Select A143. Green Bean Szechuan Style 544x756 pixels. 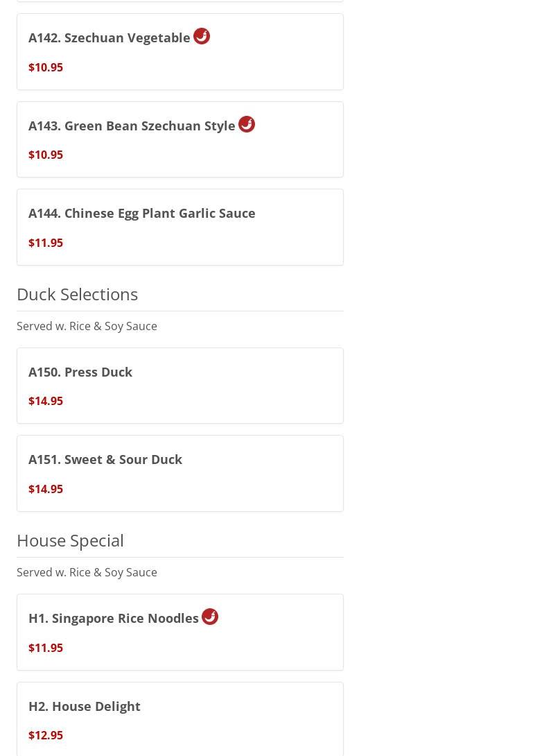[132, 126]
